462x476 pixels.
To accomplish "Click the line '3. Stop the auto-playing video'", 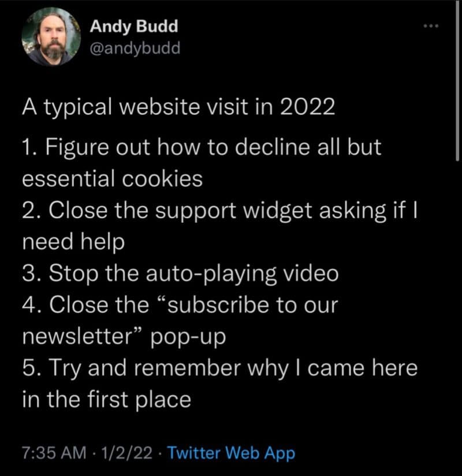I will [x=180, y=273].
